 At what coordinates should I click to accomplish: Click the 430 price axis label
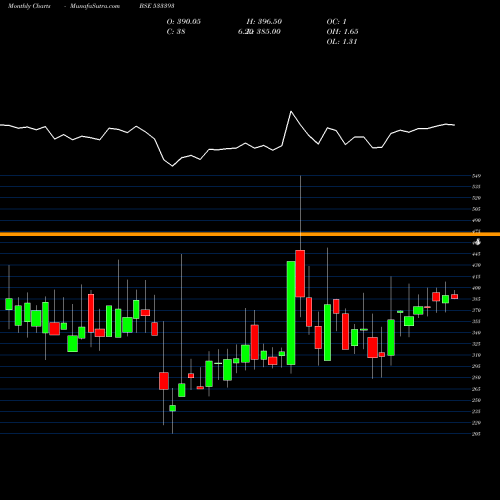(x=476, y=266)
